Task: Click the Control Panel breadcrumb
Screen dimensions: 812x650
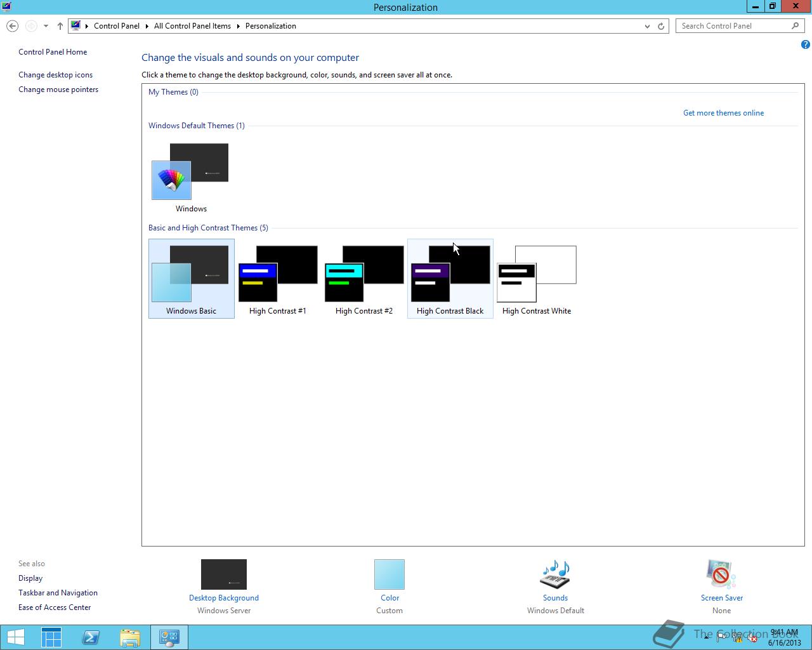Action: click(x=117, y=26)
